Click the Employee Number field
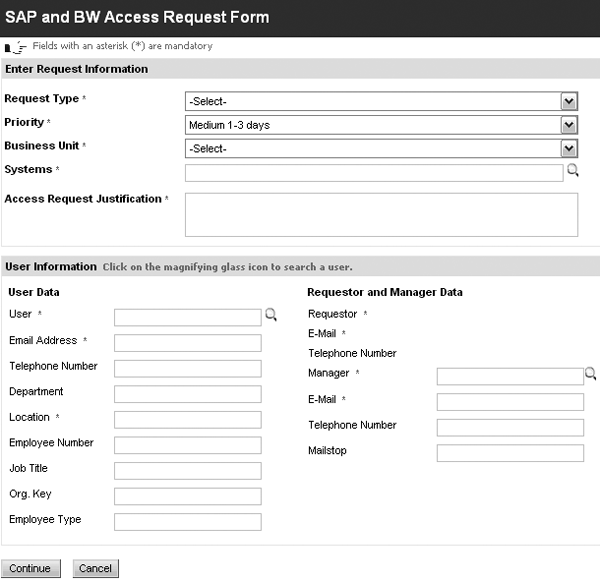Image resolution: width=600 pixels, height=582 pixels. pos(188,445)
